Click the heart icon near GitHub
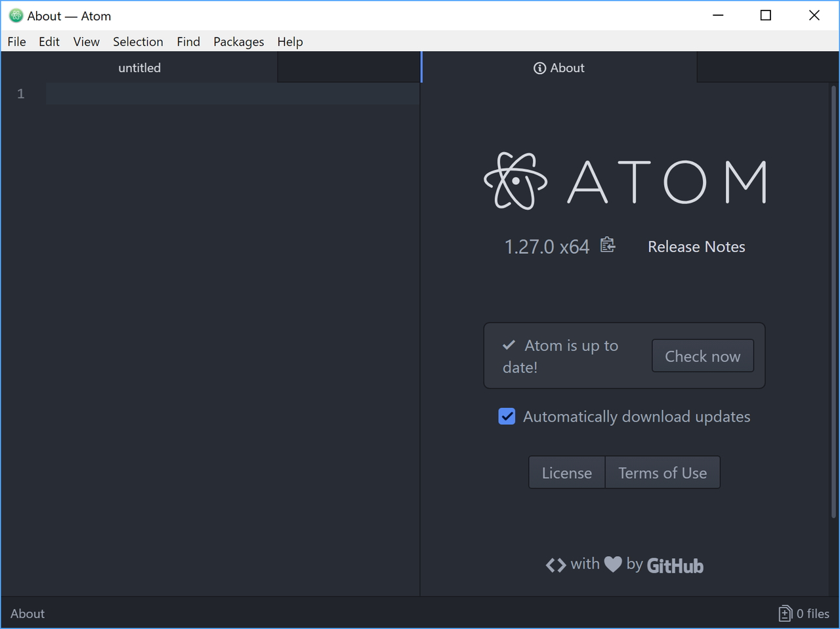The height and width of the screenshot is (629, 840). [613, 563]
